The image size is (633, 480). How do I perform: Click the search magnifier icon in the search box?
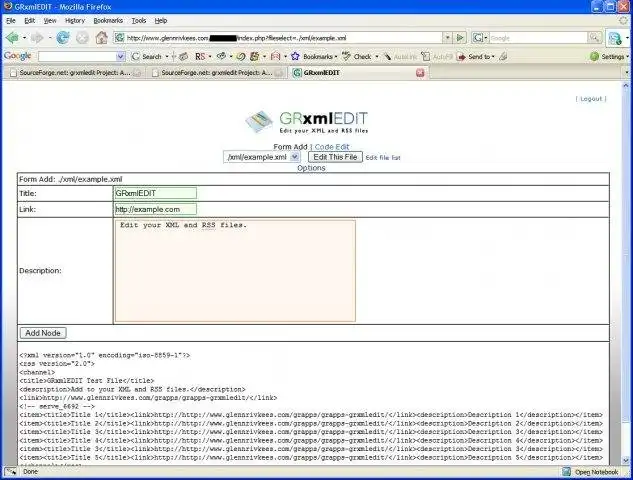(594, 38)
